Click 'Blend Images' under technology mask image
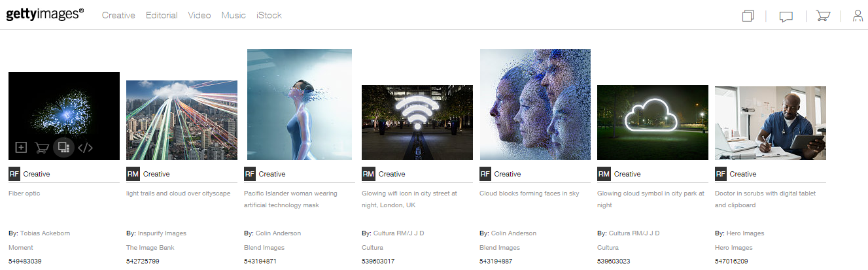The width and height of the screenshot is (868, 270). point(264,248)
